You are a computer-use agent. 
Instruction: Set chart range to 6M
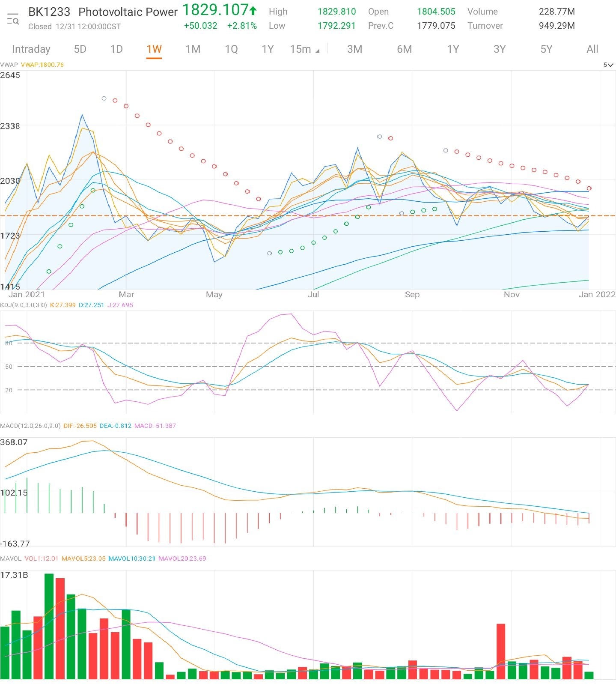[404, 49]
